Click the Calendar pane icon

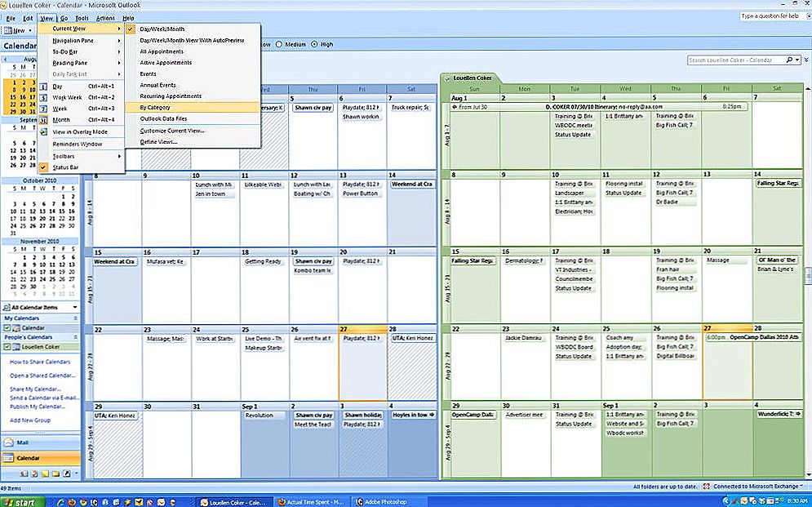point(9,458)
